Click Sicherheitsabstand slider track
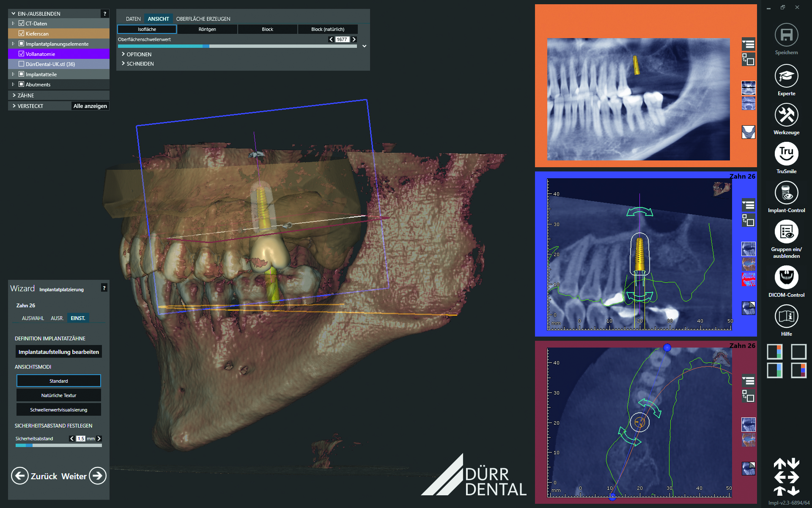This screenshot has height=508, width=812. pyautogui.click(x=59, y=445)
